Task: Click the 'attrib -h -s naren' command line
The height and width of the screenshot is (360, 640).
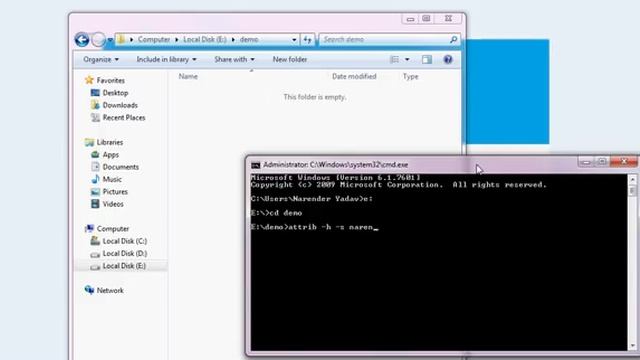Action: [x=315, y=227]
